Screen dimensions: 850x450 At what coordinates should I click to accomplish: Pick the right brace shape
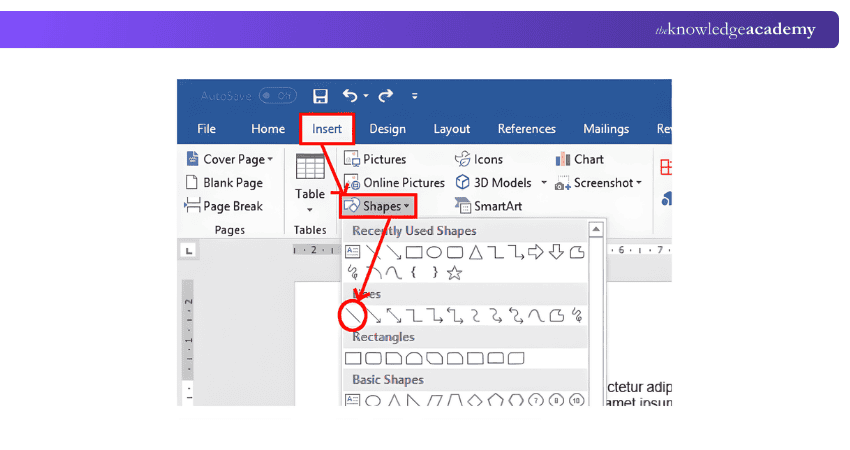(434, 273)
